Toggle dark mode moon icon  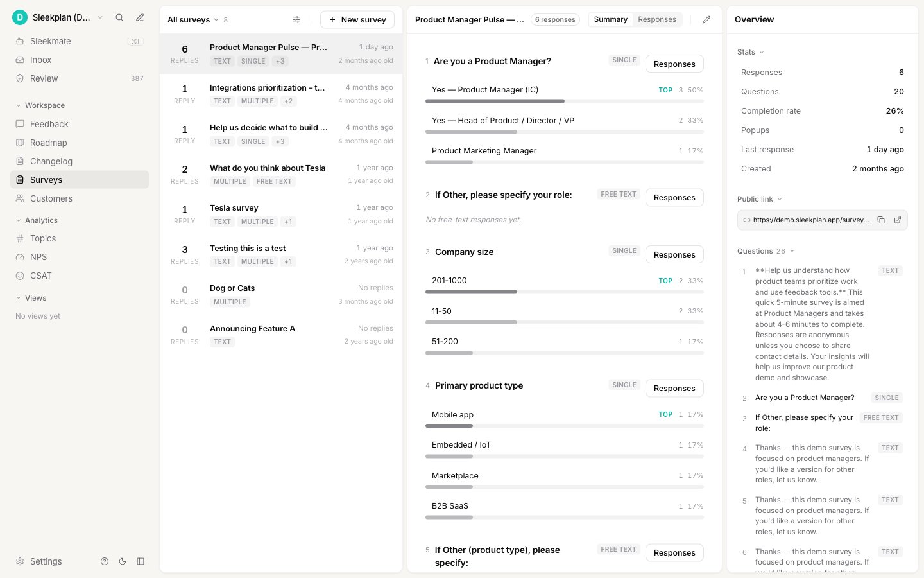[123, 561]
